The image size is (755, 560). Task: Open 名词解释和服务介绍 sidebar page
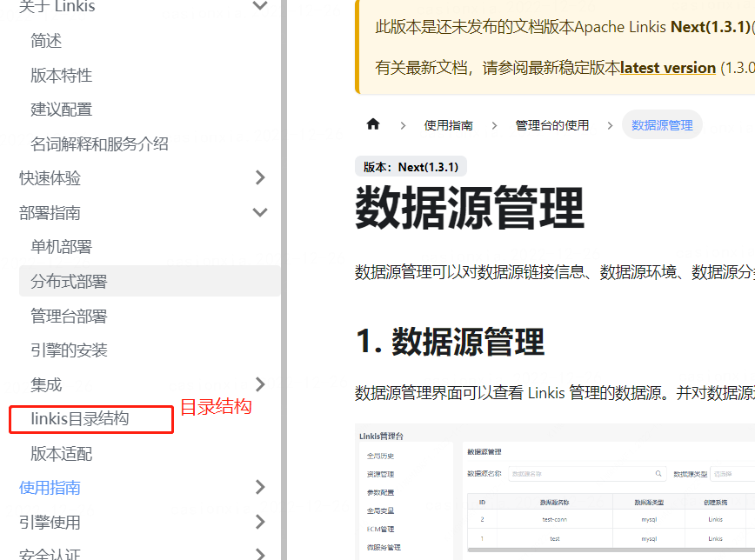click(99, 143)
